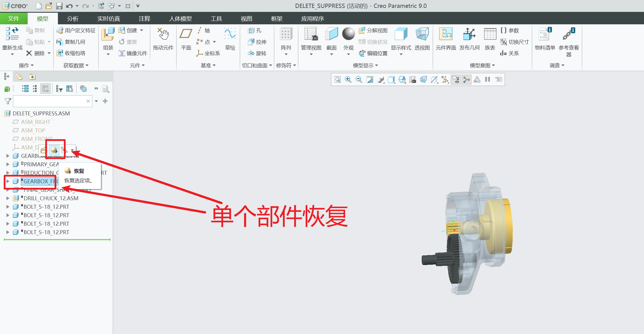644x334 pixels.
Task: Open the File (文件) menu
Action: click(14, 19)
